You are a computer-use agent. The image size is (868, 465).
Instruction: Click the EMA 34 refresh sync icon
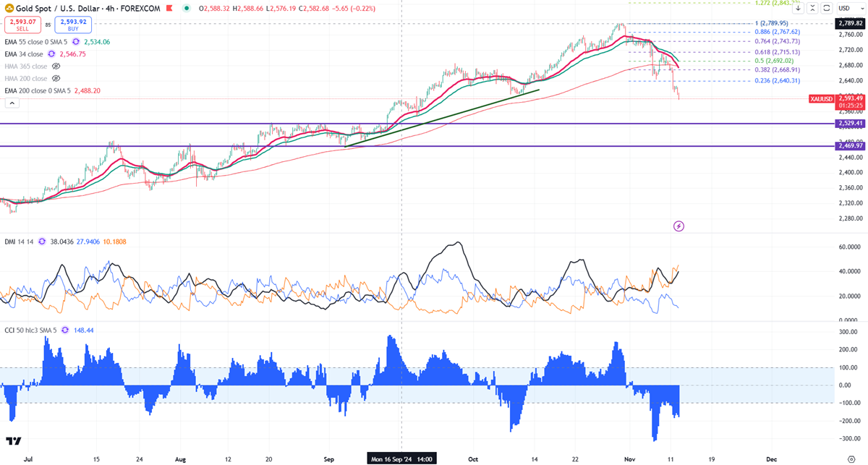51,54
